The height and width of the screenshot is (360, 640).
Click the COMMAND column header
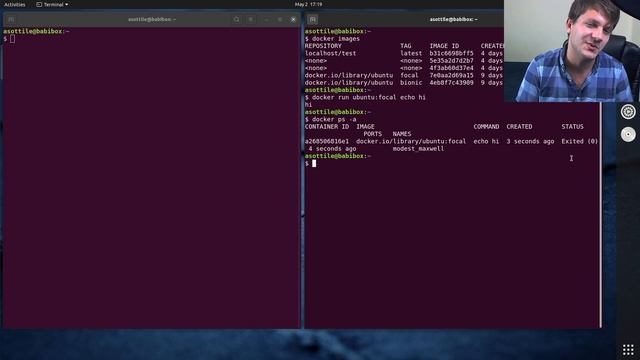pyautogui.click(x=486, y=127)
